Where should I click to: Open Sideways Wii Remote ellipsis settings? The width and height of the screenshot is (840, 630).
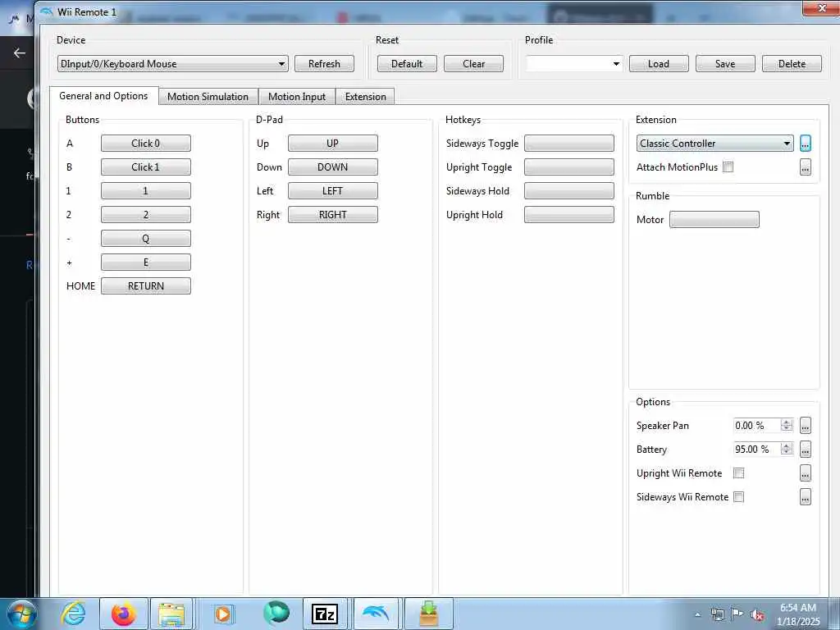[x=806, y=496]
